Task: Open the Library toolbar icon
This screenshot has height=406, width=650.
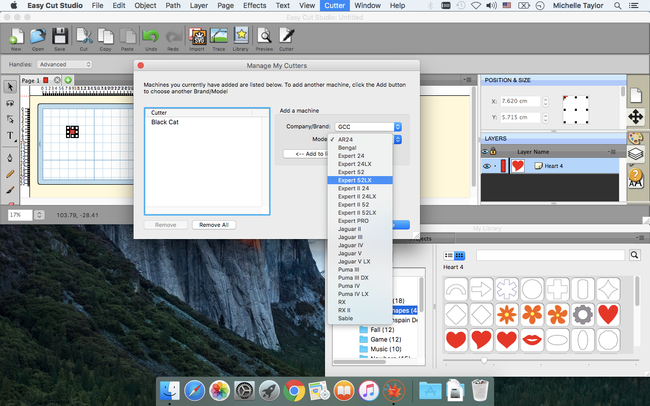Action: point(240,37)
